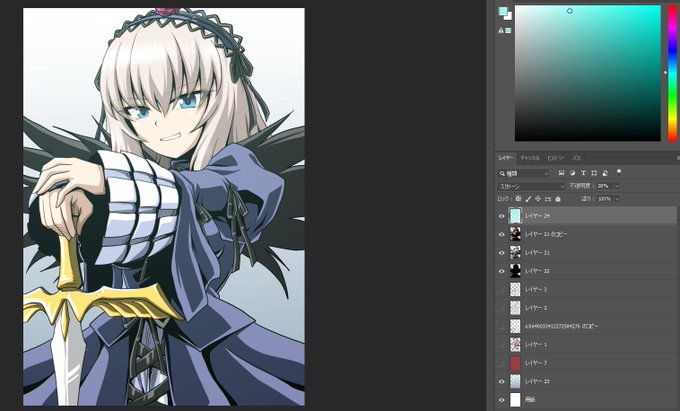Enable the type layer filter icon
Image resolution: width=680 pixels, height=411 pixels.
[x=583, y=173]
